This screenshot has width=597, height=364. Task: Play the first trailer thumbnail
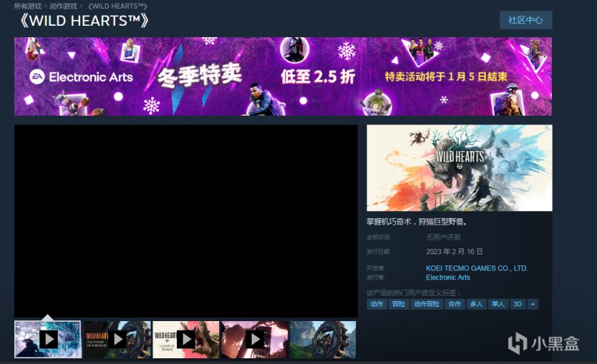tap(48, 339)
